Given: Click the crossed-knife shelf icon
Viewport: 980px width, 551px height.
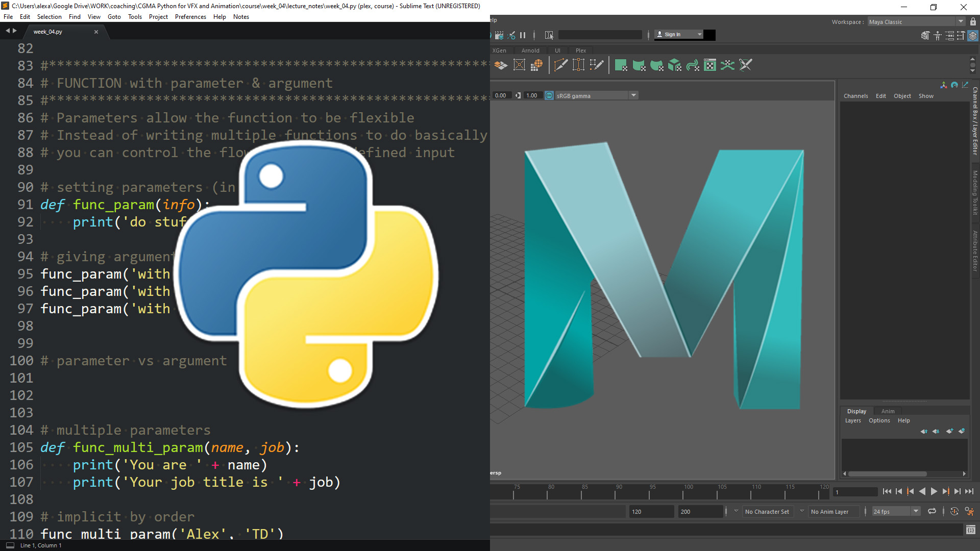Looking at the screenshot, I should tap(746, 65).
